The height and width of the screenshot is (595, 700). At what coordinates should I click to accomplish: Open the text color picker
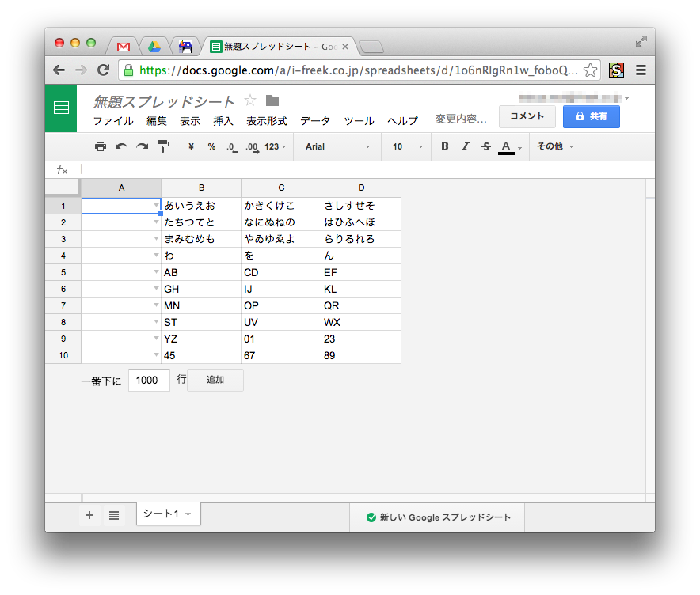tap(506, 146)
